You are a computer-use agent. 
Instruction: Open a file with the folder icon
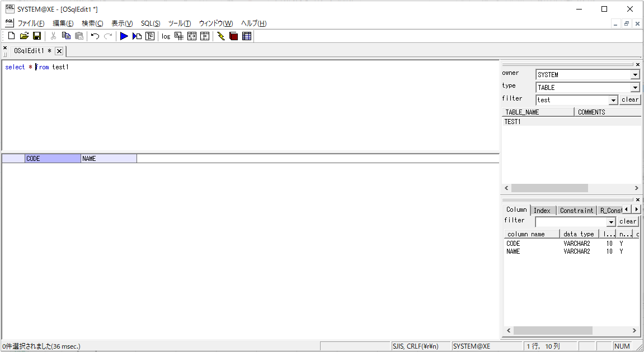tap(24, 36)
